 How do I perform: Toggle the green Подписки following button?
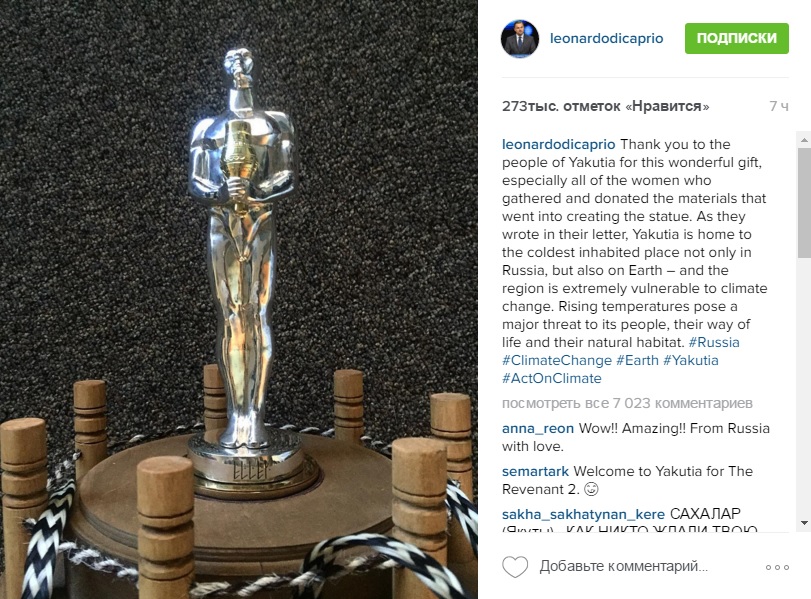(x=737, y=38)
